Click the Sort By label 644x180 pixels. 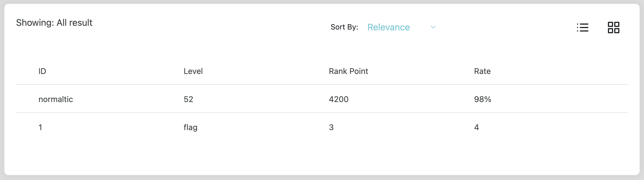(x=344, y=27)
